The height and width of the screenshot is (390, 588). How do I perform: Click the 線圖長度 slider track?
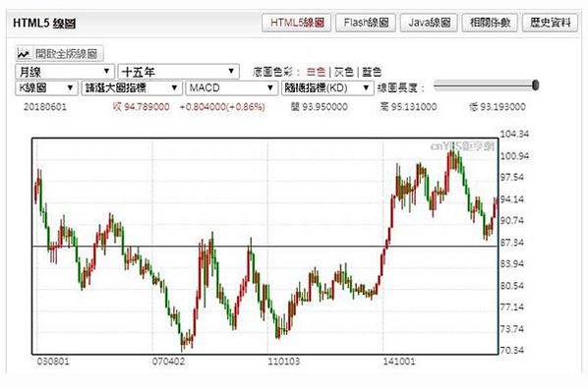[486, 85]
